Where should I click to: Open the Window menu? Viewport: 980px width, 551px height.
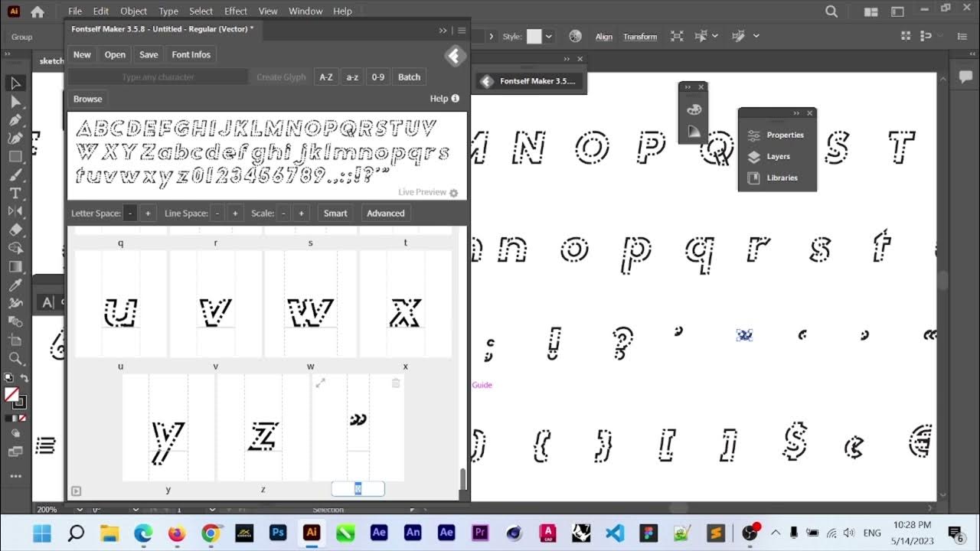point(305,11)
